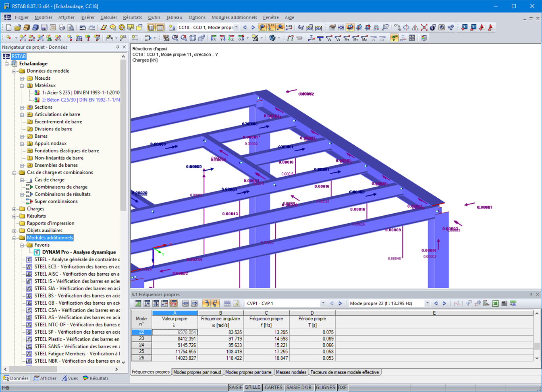The height and width of the screenshot is (392, 542).
Task: Toggle SAISIE D'OB. object snap in status bar
Action: [x=299, y=388]
